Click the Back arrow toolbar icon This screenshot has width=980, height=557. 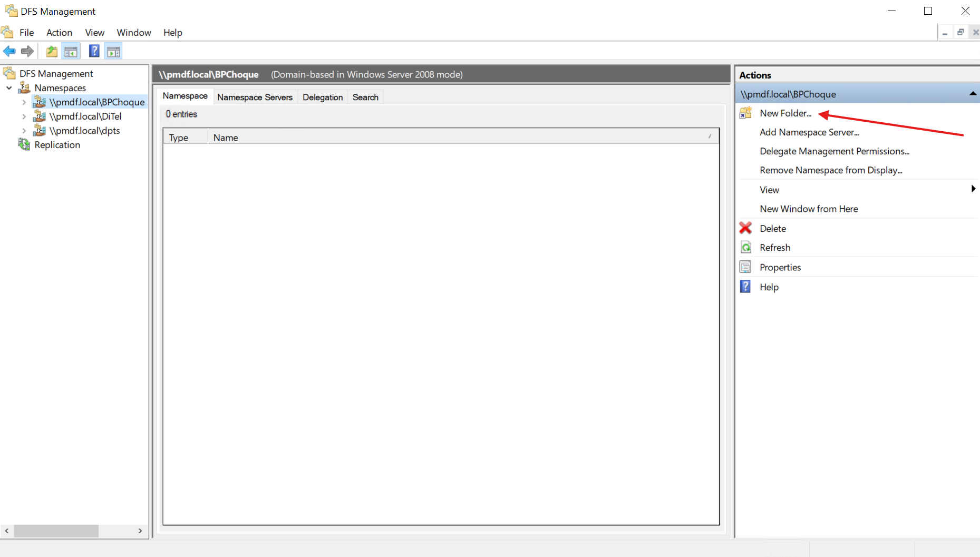9,51
